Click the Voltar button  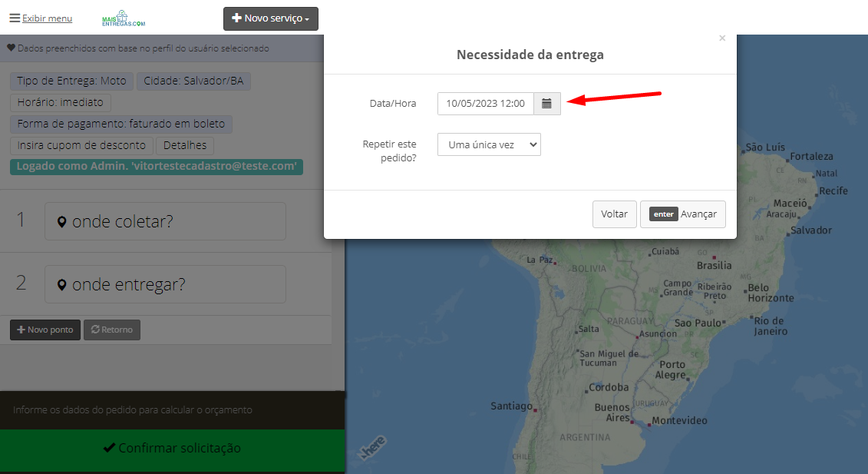615,214
